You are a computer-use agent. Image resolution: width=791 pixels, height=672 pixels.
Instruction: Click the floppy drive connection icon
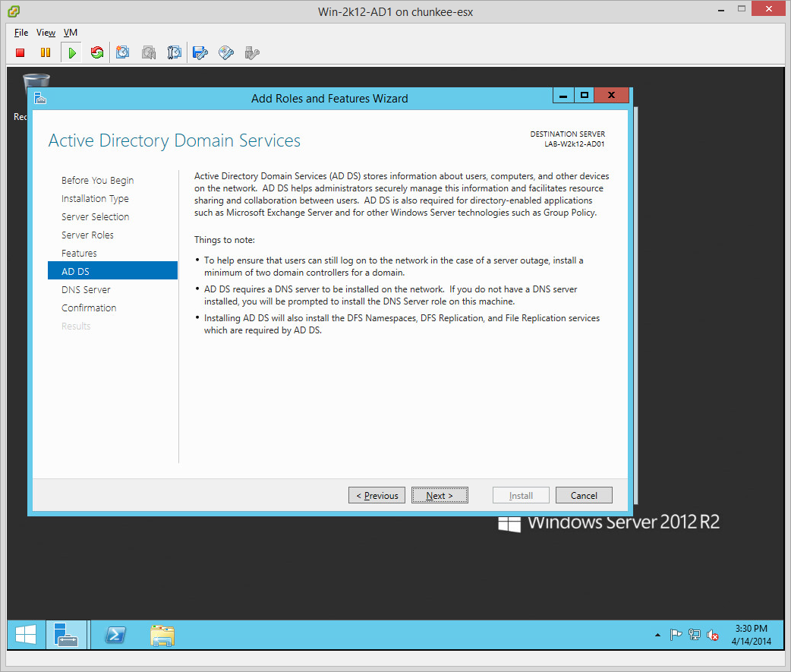pos(200,52)
